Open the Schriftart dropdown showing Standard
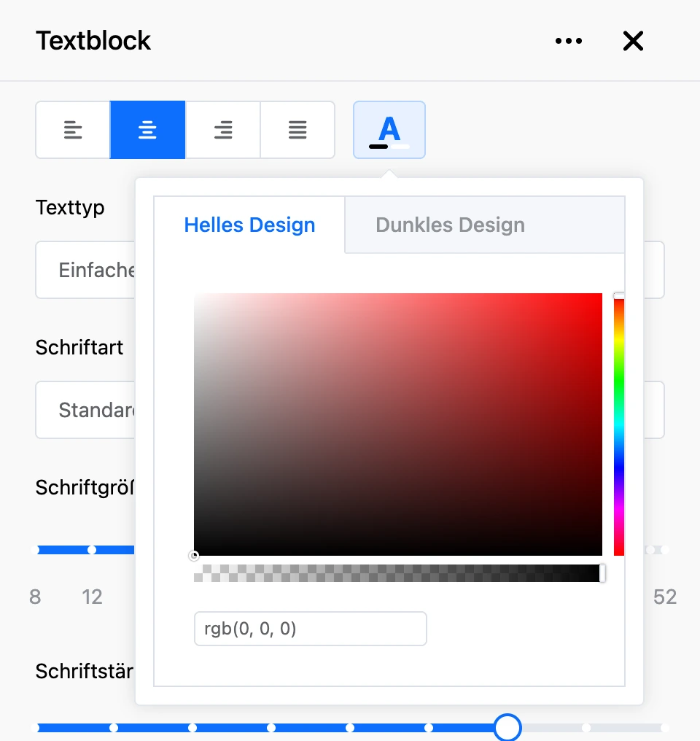 (x=85, y=410)
